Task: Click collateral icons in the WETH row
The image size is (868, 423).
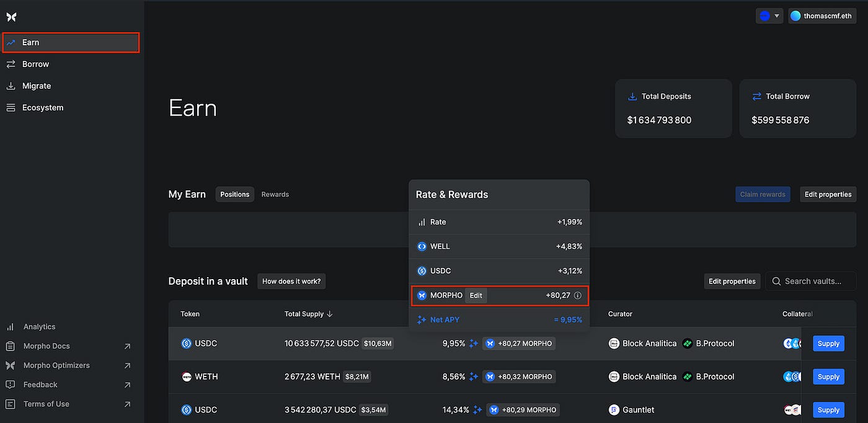Action: point(792,376)
